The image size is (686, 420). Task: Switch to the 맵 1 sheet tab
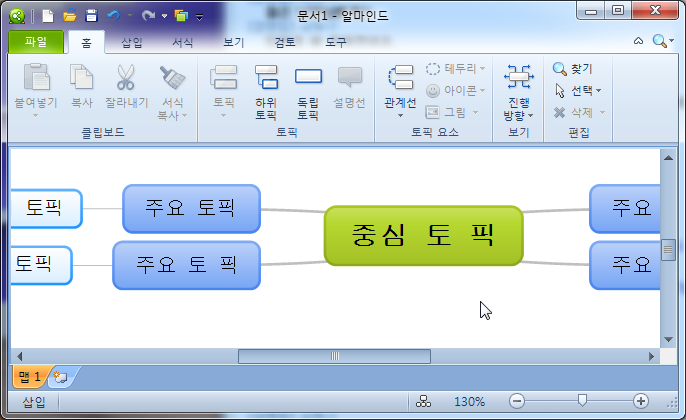pos(31,377)
